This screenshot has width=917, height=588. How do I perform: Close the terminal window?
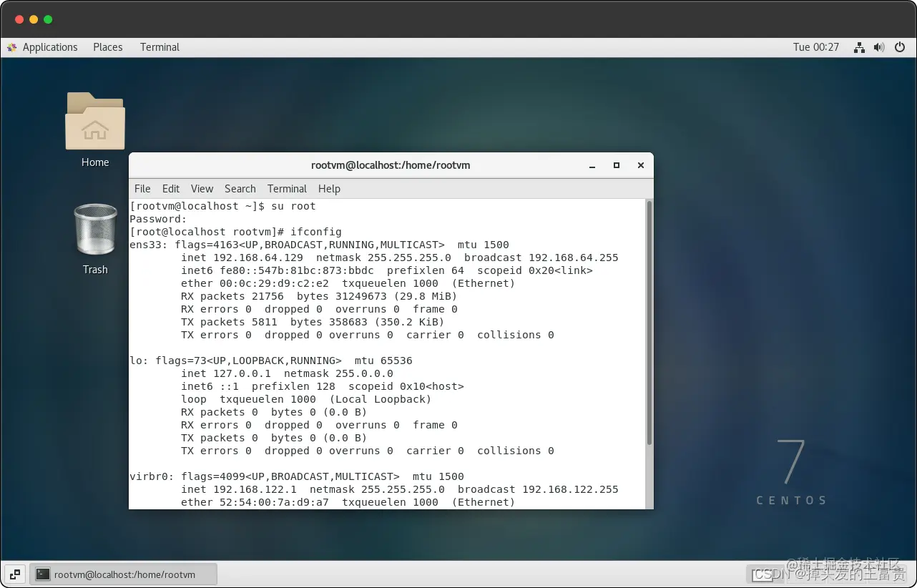pos(641,165)
